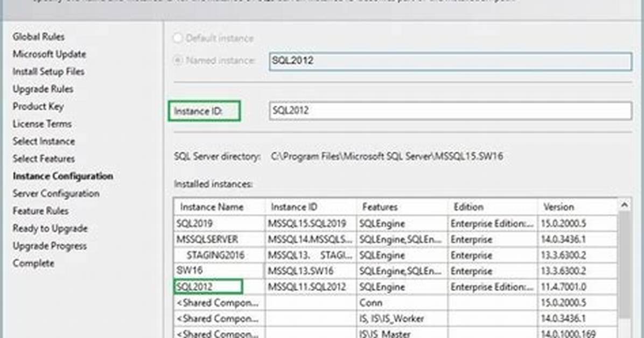Open the Complete step
This screenshot has height=338, width=644.
pyautogui.click(x=33, y=263)
